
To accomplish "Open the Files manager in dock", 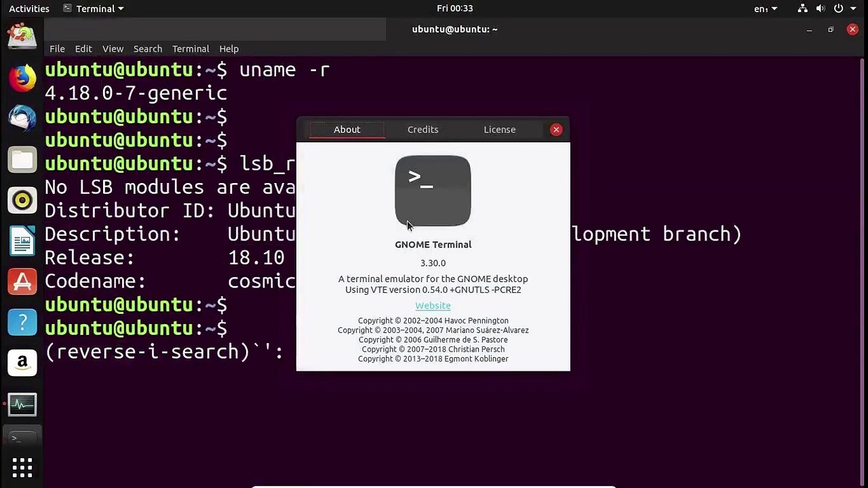I will tap(22, 160).
